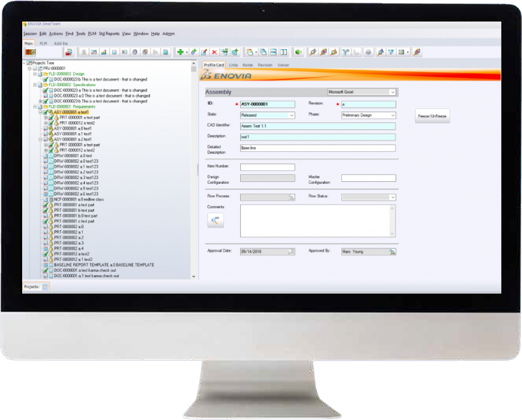Open the Phase dropdown showing Preliminary Design

(x=393, y=115)
